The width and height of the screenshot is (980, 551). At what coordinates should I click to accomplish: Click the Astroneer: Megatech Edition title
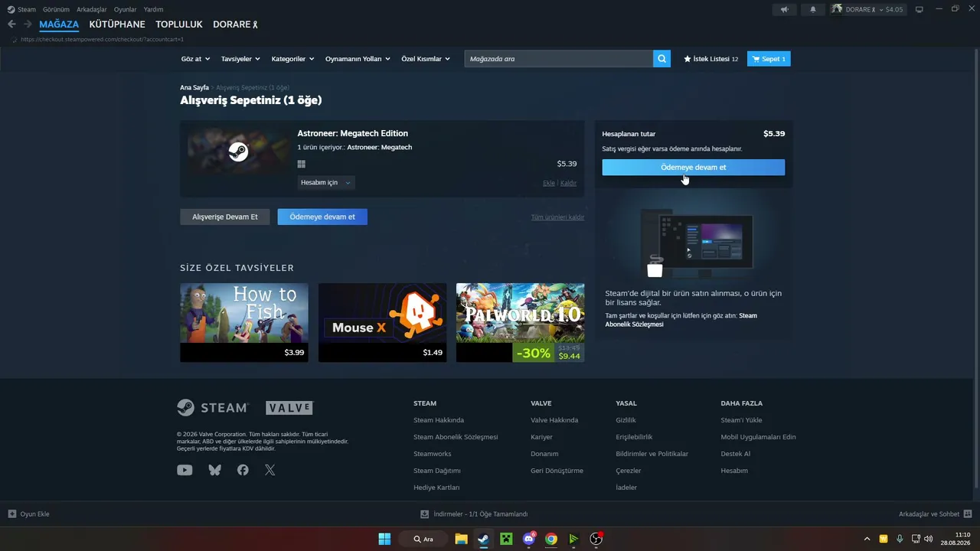click(353, 133)
